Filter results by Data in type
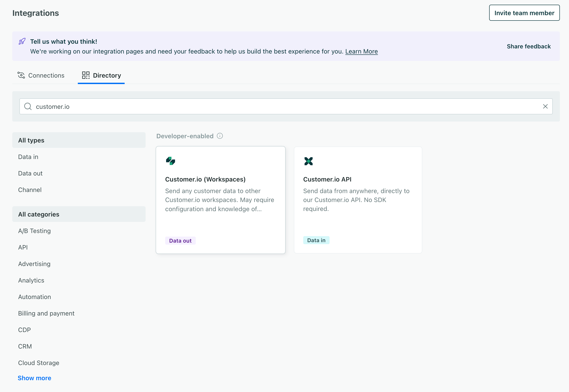The image size is (569, 392). click(x=28, y=157)
